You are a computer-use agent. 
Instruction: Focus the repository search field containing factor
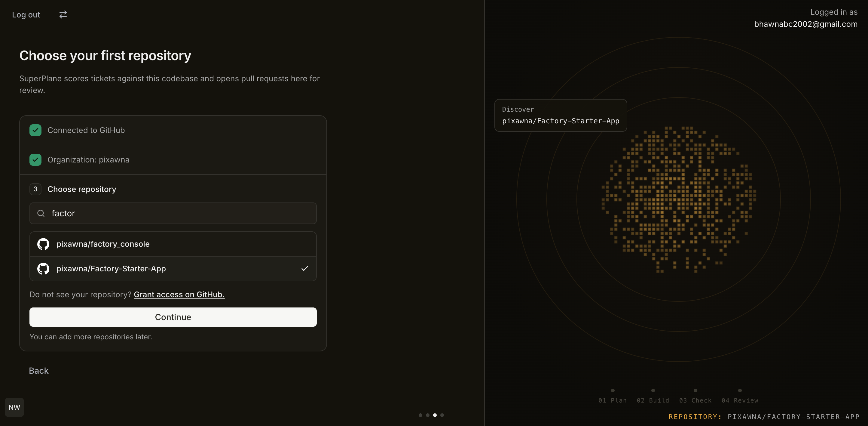coord(173,213)
